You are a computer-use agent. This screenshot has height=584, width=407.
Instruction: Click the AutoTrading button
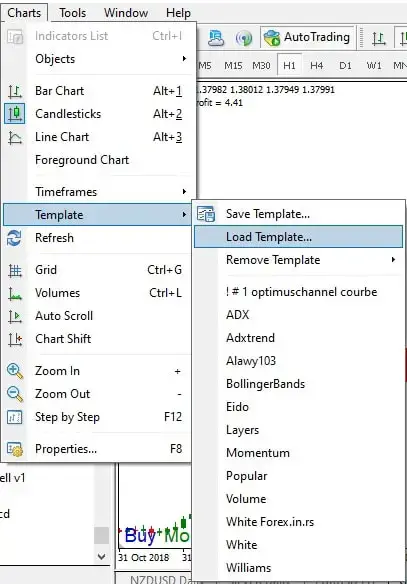pyautogui.click(x=307, y=37)
